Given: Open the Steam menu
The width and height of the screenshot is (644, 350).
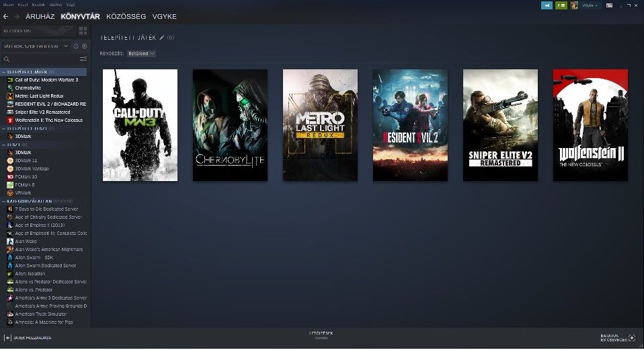Looking at the screenshot, I should click(x=8, y=5).
